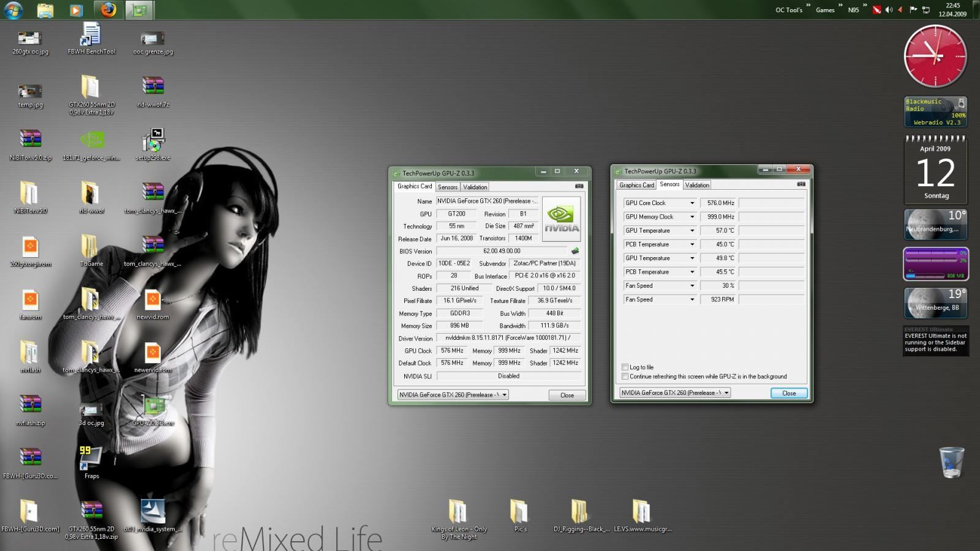The width and height of the screenshot is (980, 551).
Task: Click the volume speaker tray icon
Action: [889, 10]
